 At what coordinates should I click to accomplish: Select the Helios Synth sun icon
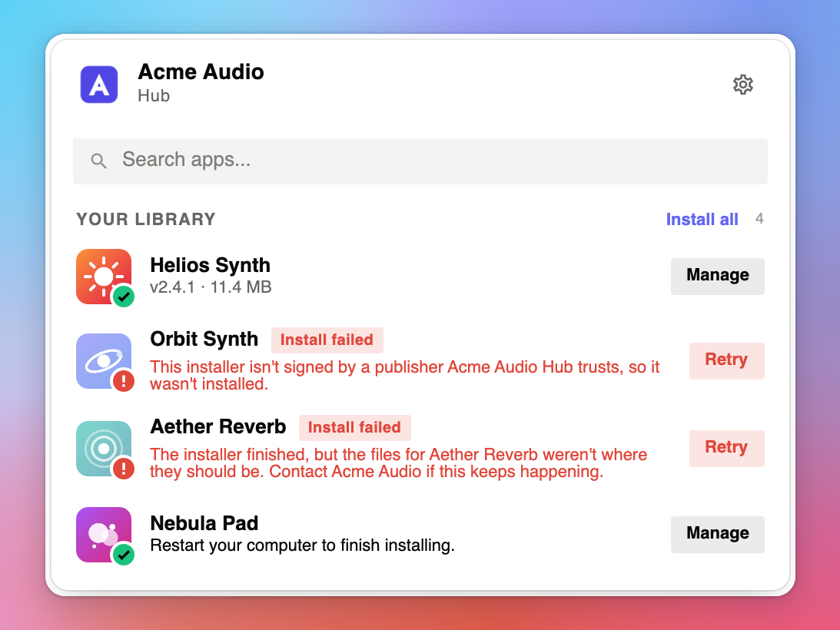pos(104,277)
